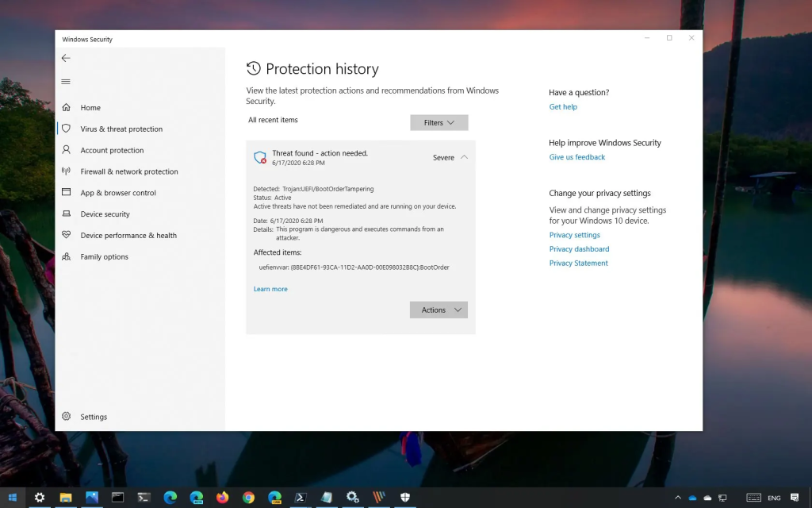812x508 pixels.
Task: Open the notepad-style taskbar icon after PowerShell
Action: [327, 498]
